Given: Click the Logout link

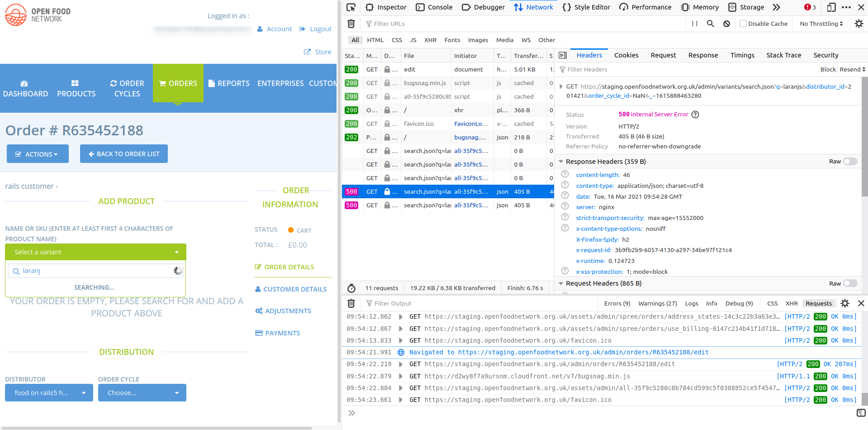Looking at the screenshot, I should pos(316,29).
